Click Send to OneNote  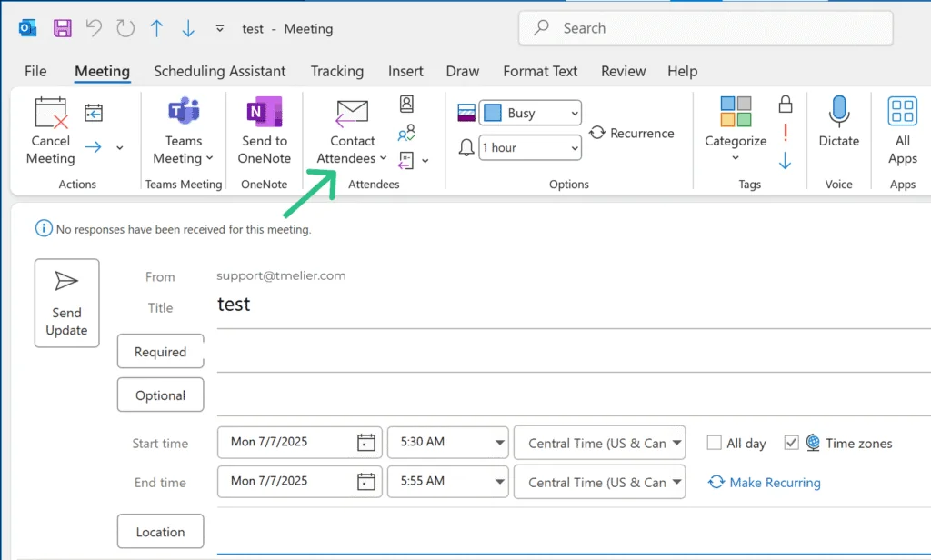[x=265, y=131]
